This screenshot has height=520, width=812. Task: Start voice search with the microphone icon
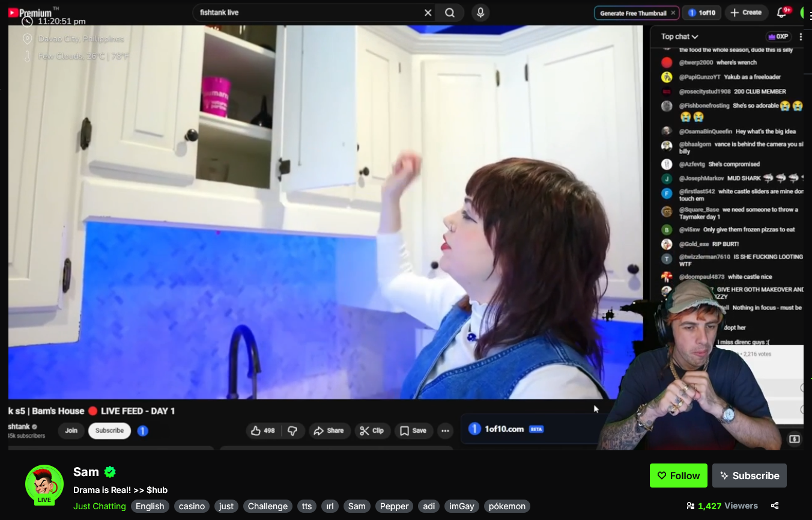point(480,13)
